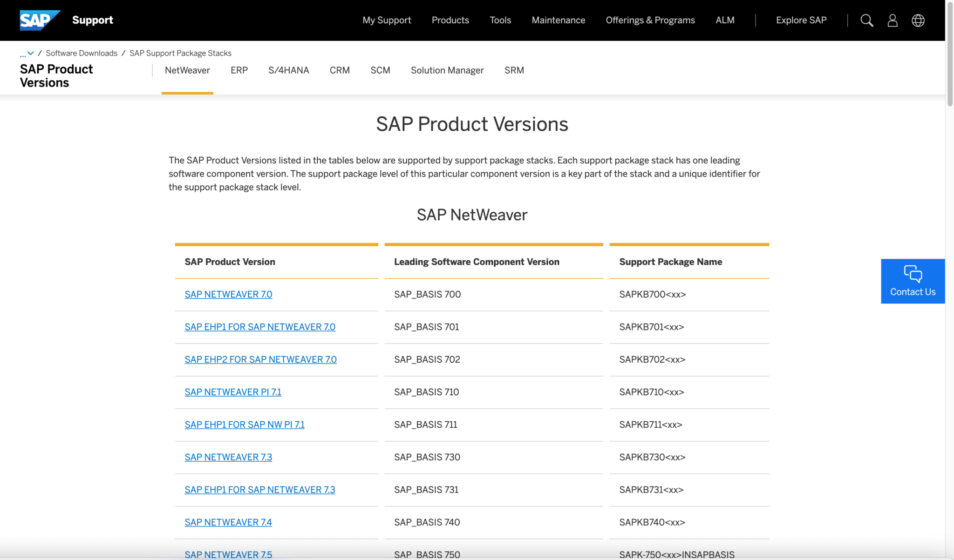Click the SAP logo in the header
Screen dimensions: 954x560
point(40,20)
